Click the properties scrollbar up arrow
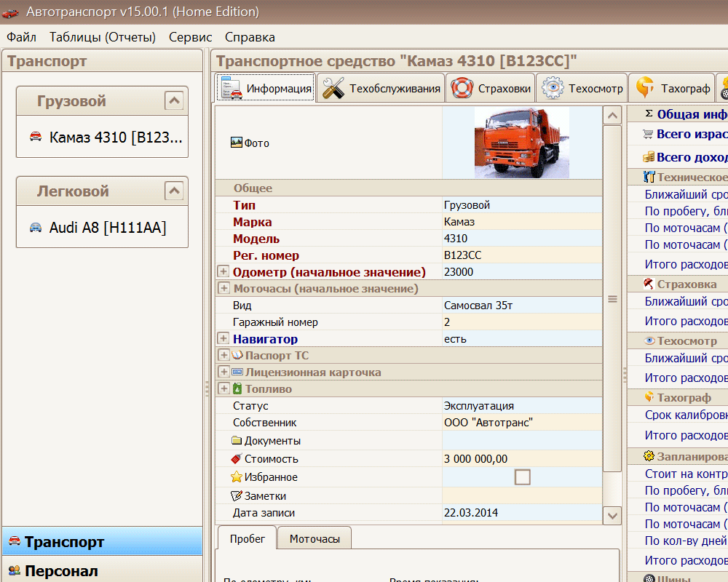This screenshot has width=728, height=582. pos(612,115)
